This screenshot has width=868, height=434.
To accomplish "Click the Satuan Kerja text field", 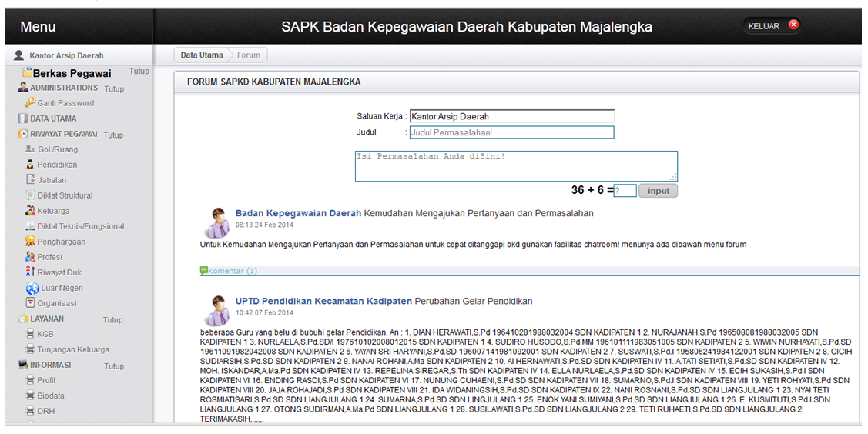I will point(512,117).
